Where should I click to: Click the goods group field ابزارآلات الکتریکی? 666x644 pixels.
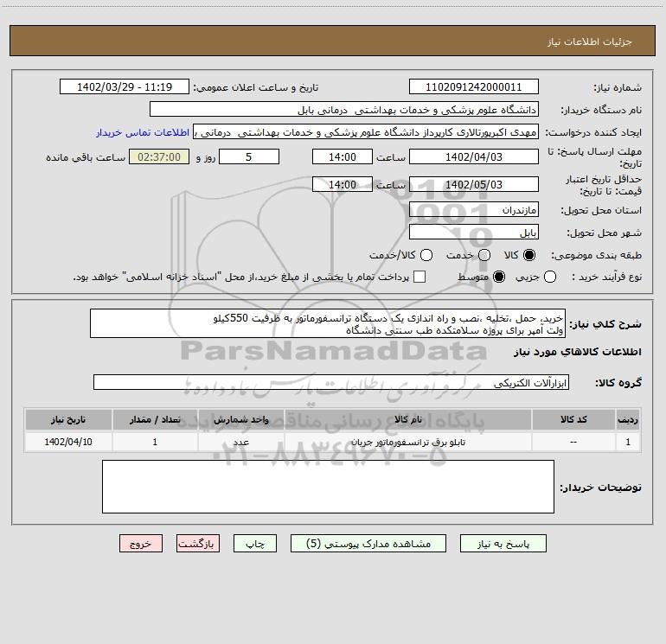click(331, 382)
